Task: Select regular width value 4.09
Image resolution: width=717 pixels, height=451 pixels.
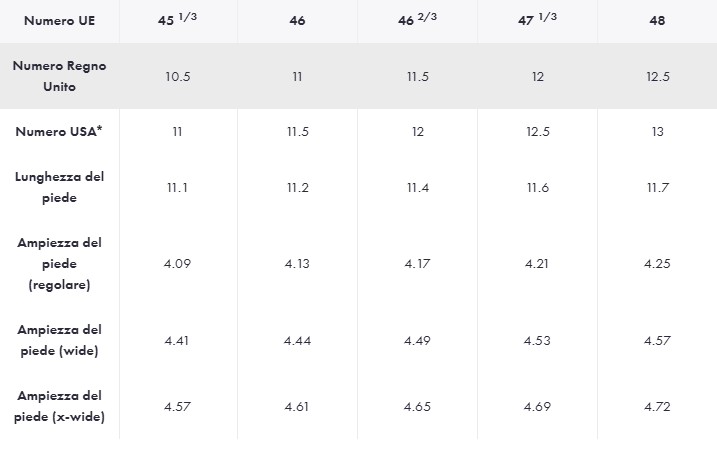Action: tap(178, 263)
